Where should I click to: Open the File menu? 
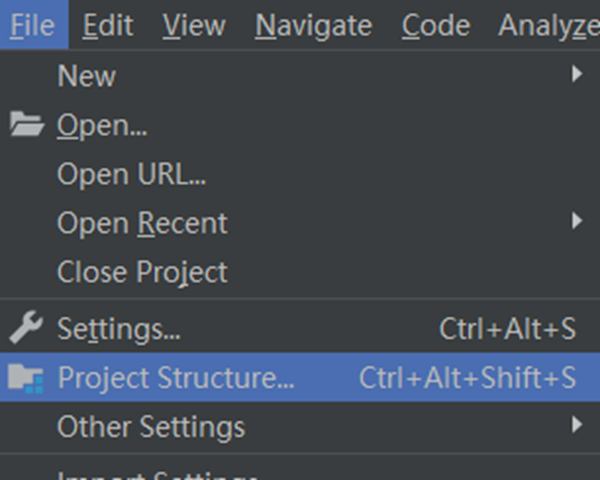(33, 25)
